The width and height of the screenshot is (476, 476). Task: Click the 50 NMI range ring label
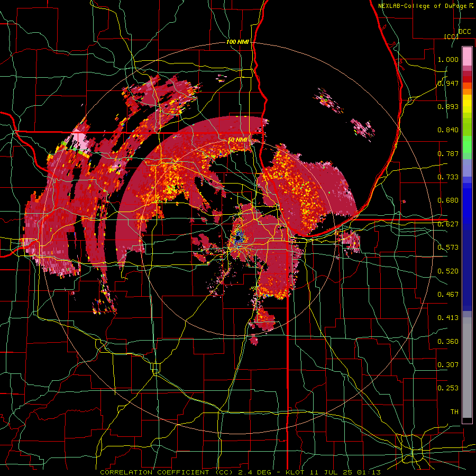pos(237,140)
